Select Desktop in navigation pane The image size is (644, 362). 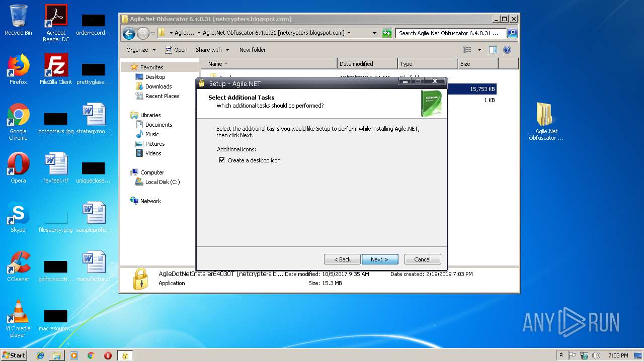pyautogui.click(x=155, y=77)
